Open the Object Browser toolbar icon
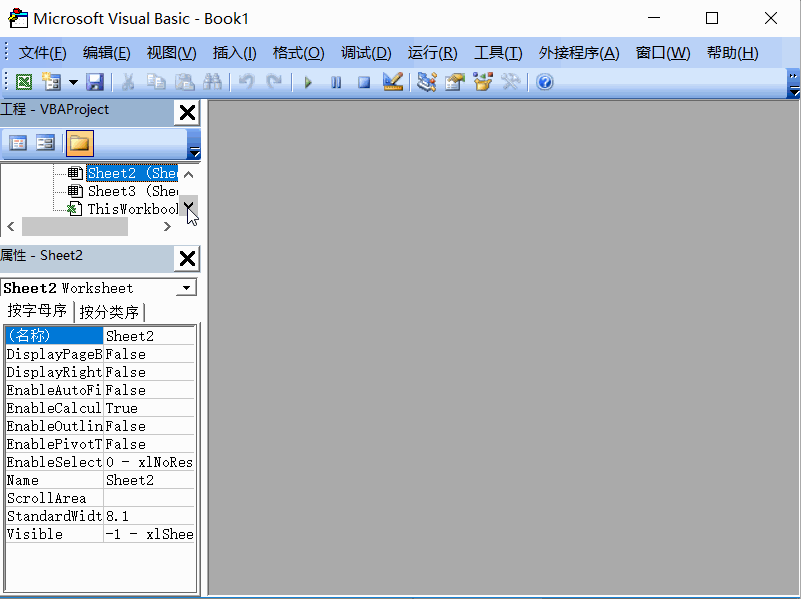This screenshot has width=801, height=599. point(483,82)
